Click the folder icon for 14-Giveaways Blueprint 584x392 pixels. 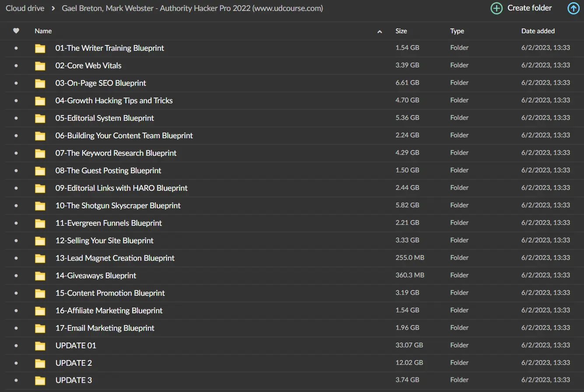point(40,276)
